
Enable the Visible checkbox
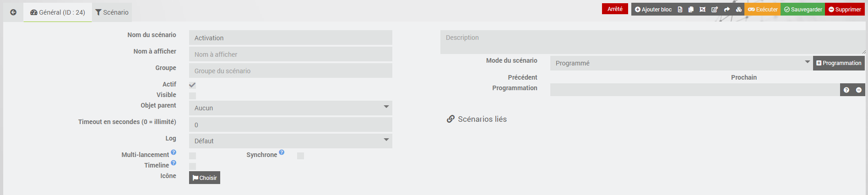click(x=192, y=96)
